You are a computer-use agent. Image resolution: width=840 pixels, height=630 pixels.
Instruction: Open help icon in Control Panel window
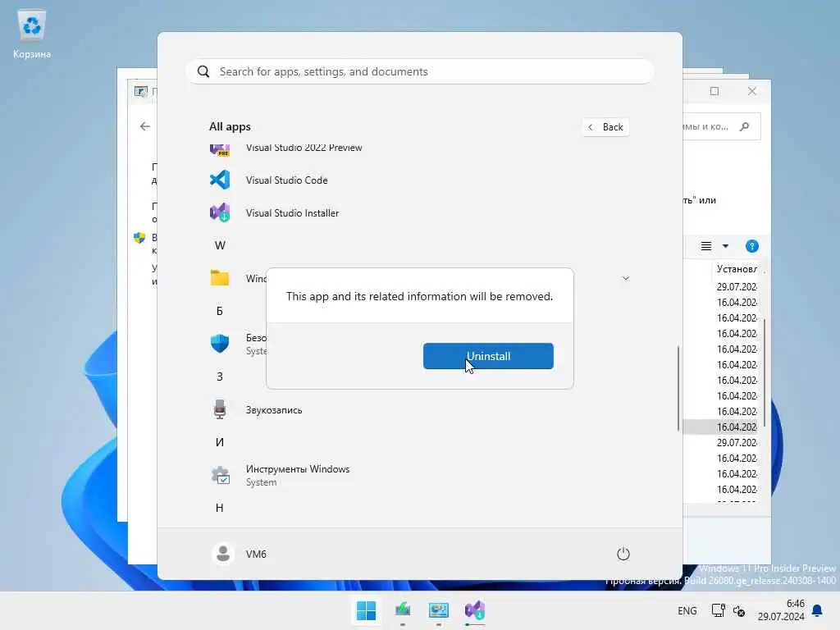[x=752, y=246]
